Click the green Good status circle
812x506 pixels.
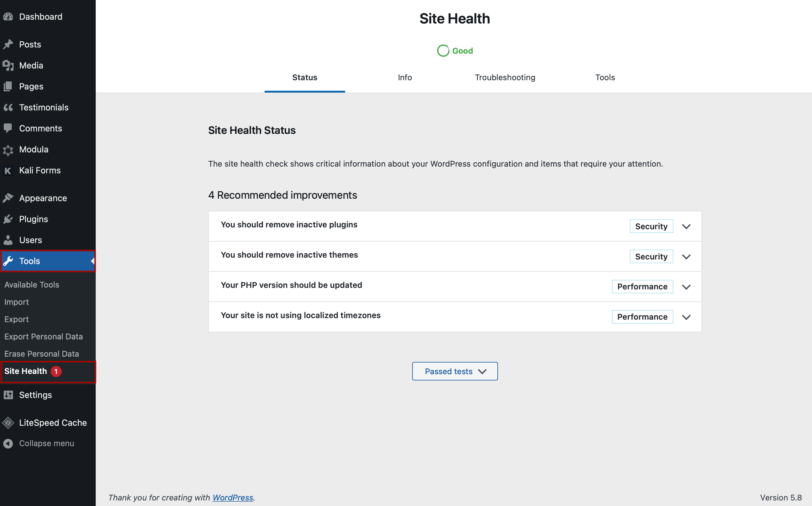(x=443, y=51)
